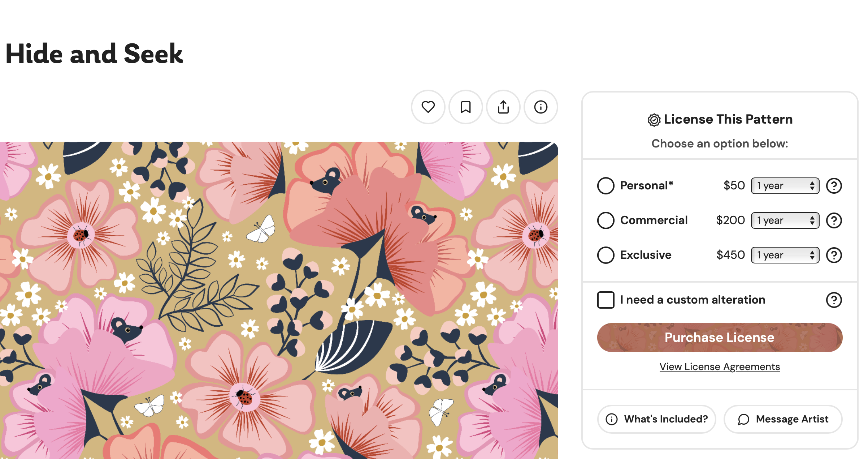Open help for Commercial license

click(x=834, y=220)
